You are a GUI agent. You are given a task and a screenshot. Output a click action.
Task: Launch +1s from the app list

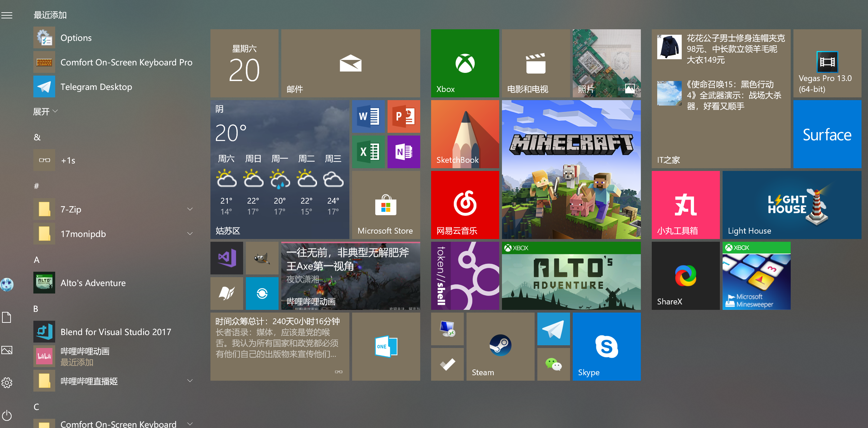coord(113,160)
